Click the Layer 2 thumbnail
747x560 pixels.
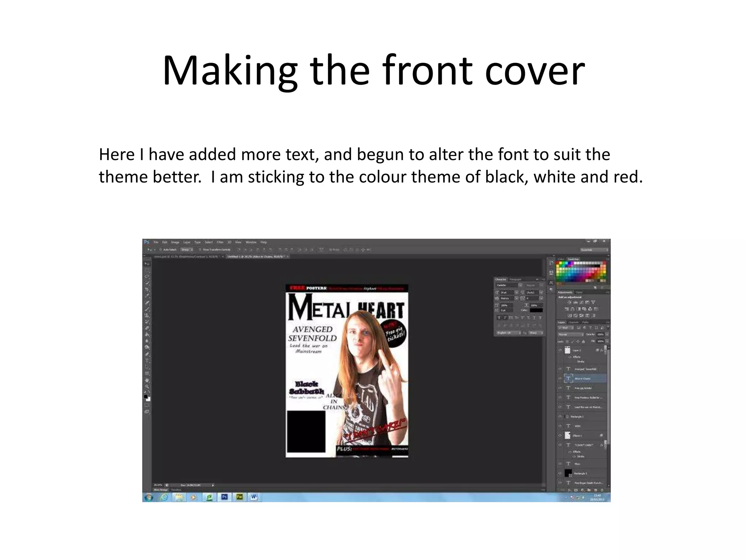(567, 350)
